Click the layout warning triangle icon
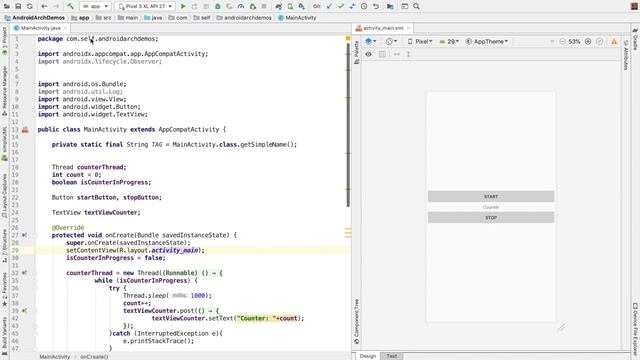Screen dimensions: 640x360 coord(614,42)
